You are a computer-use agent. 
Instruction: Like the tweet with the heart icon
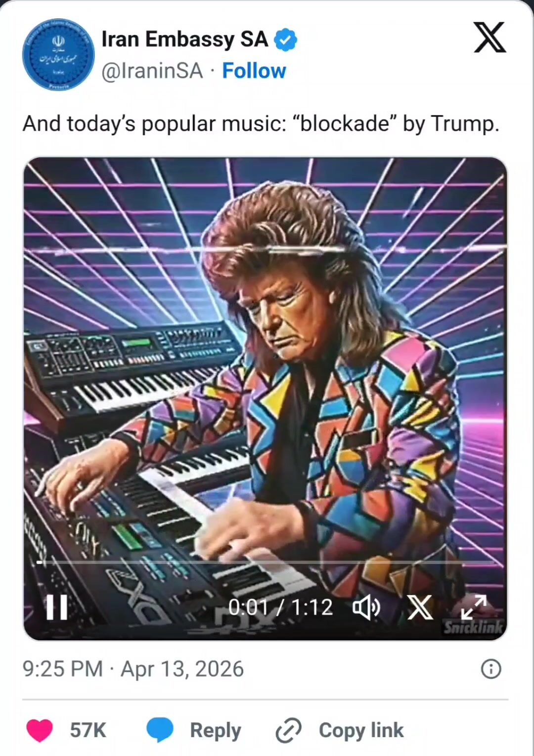pos(40,730)
